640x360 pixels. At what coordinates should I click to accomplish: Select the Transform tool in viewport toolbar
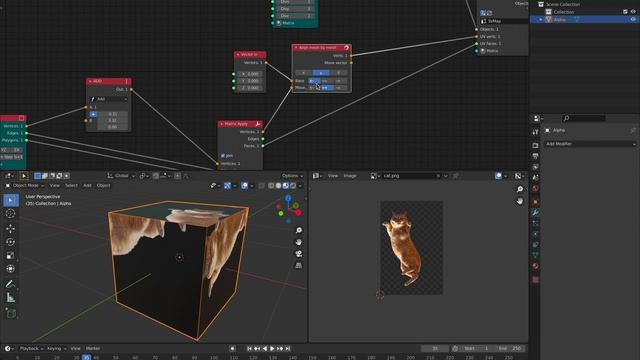tap(11, 269)
